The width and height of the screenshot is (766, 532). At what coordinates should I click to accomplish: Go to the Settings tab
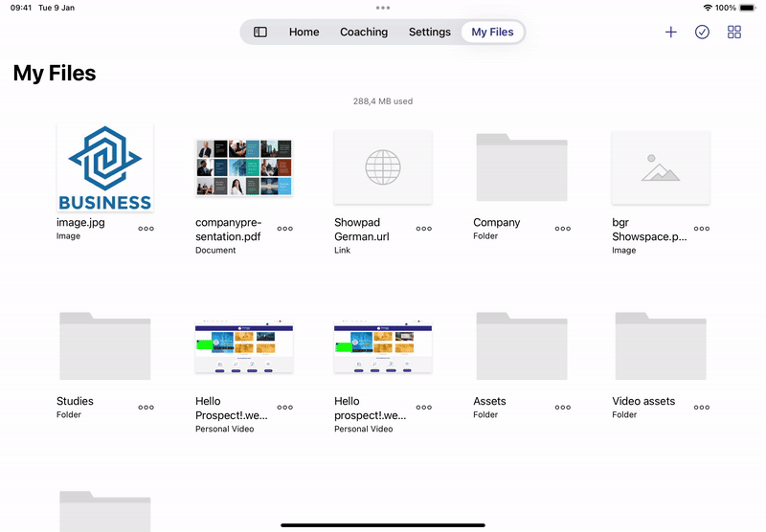click(429, 32)
